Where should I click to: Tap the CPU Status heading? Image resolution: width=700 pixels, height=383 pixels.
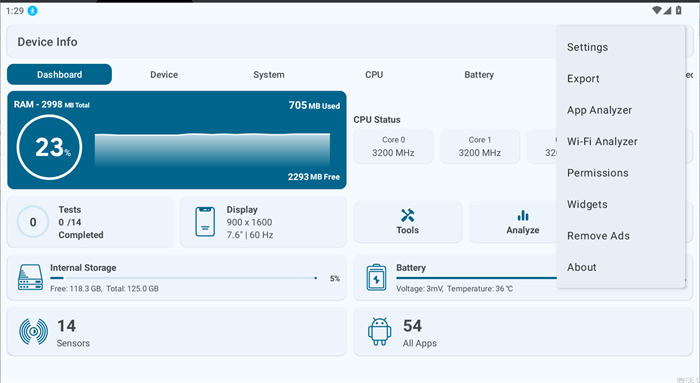(x=377, y=120)
